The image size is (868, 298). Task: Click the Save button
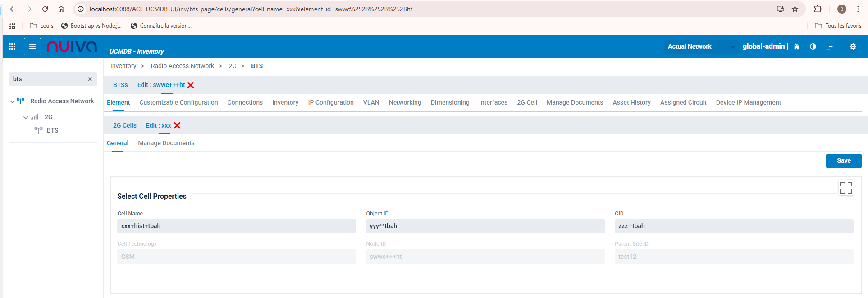coord(843,161)
